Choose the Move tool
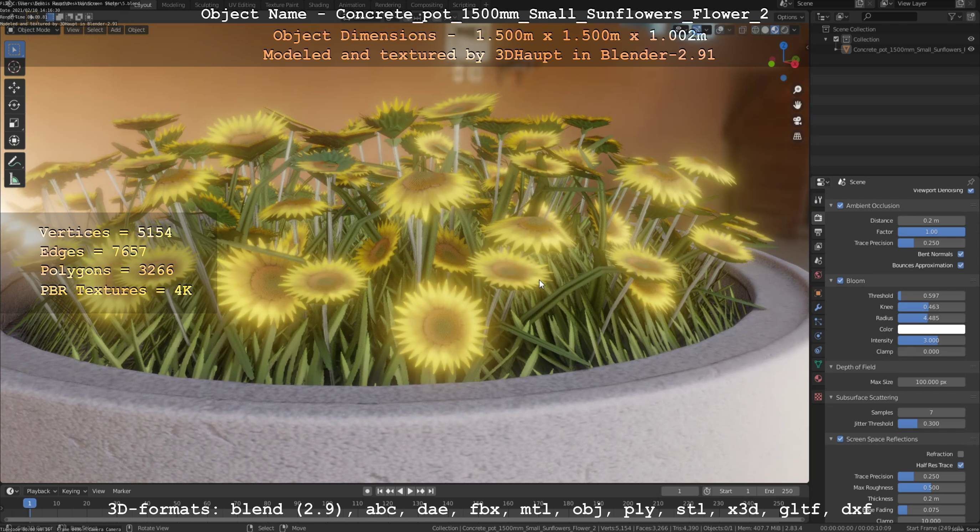 pyautogui.click(x=15, y=87)
